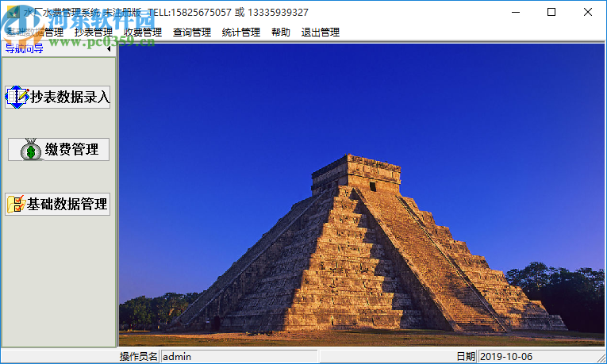Open the 收费管理 menu
The height and width of the screenshot is (364, 607).
(143, 32)
